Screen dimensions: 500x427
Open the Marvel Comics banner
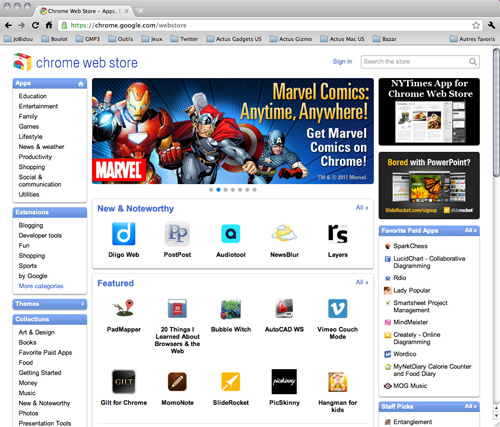233,131
